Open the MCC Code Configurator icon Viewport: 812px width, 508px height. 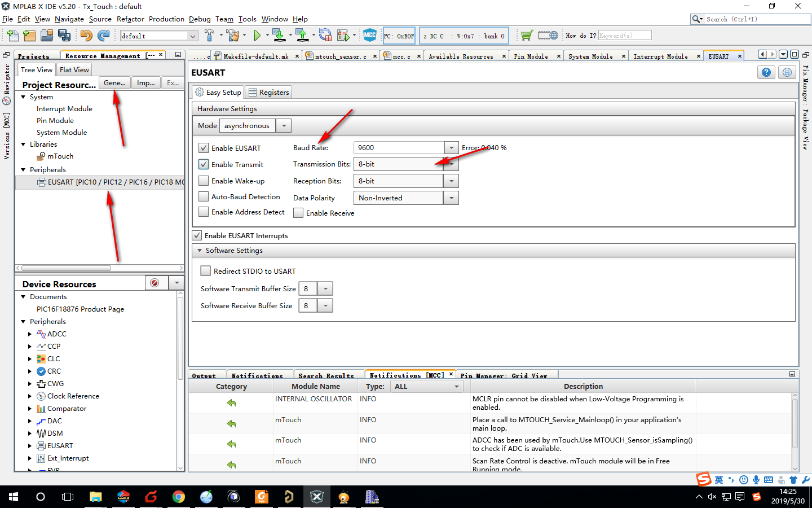(370, 35)
